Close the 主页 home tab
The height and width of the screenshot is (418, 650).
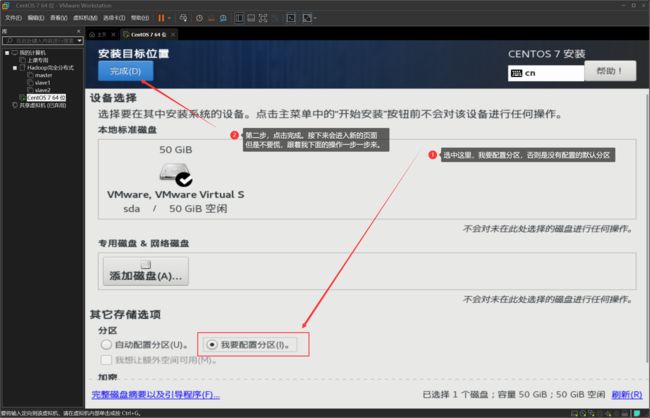point(113,34)
